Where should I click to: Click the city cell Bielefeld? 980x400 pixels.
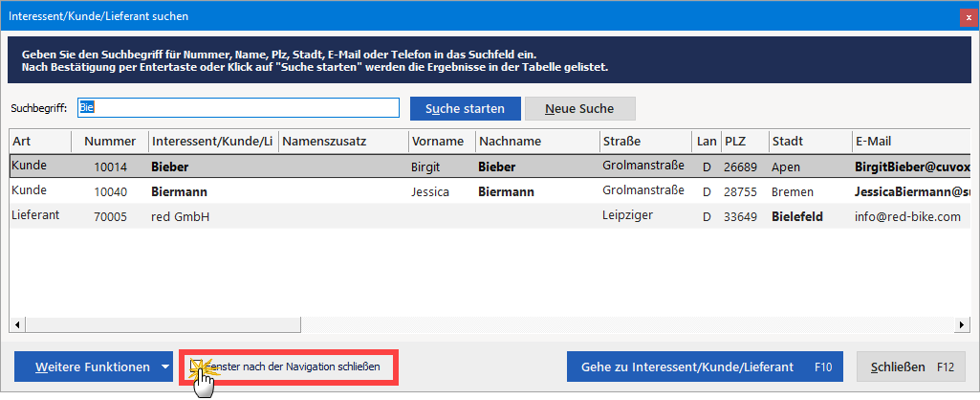pyautogui.click(x=796, y=217)
